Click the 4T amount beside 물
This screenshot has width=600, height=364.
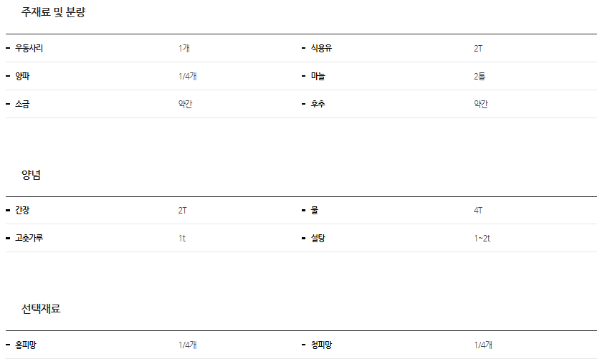pos(478,211)
